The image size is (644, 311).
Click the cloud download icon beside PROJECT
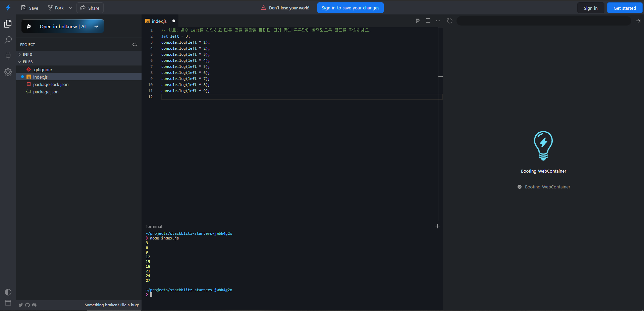tap(135, 45)
